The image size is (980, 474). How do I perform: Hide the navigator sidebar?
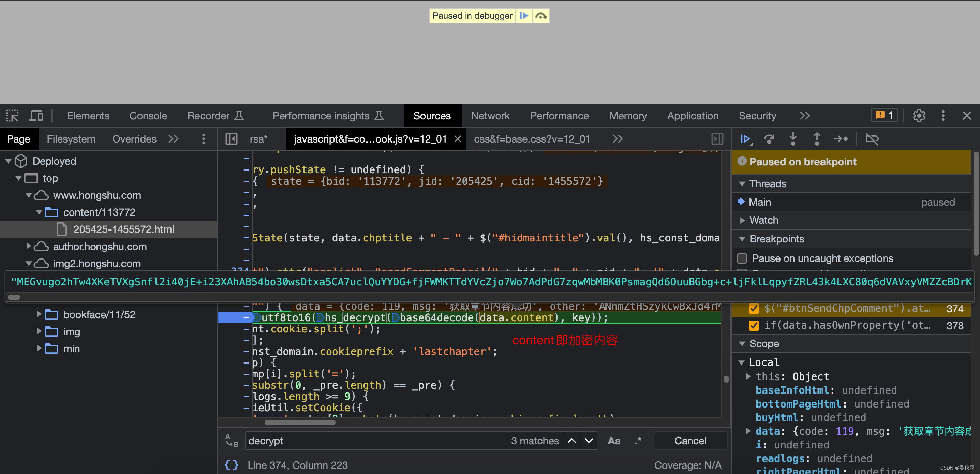[x=231, y=139]
